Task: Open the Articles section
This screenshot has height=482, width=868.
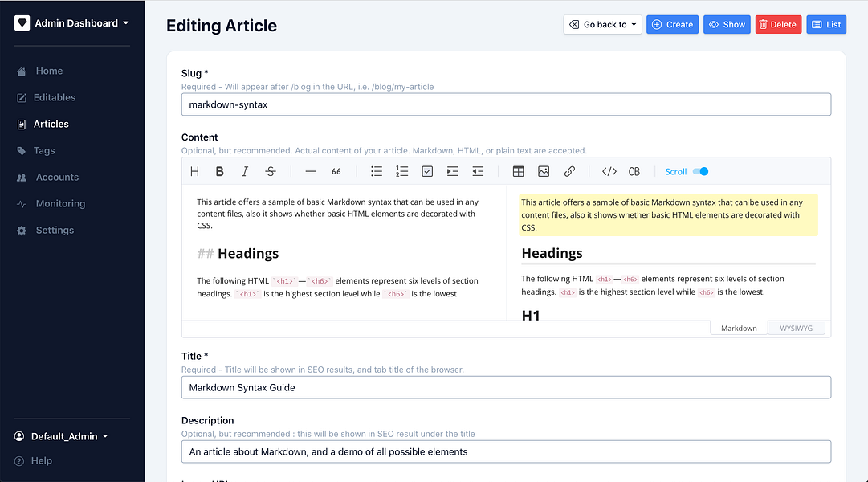Action: point(51,124)
